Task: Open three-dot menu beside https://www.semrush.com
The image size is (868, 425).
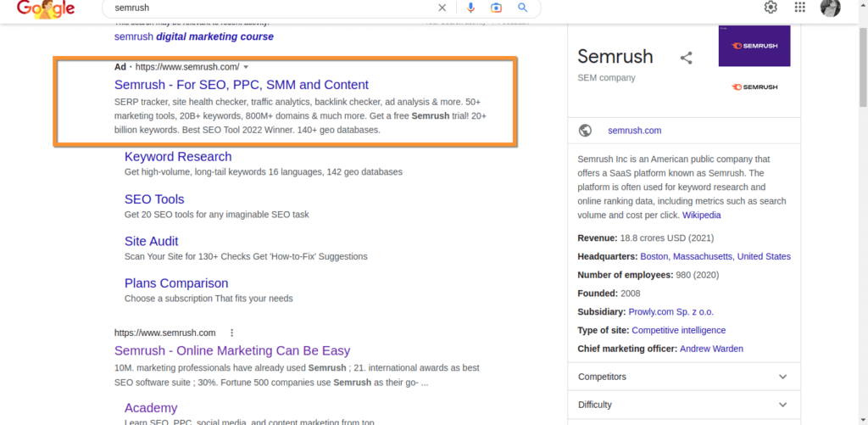Action: pos(232,333)
